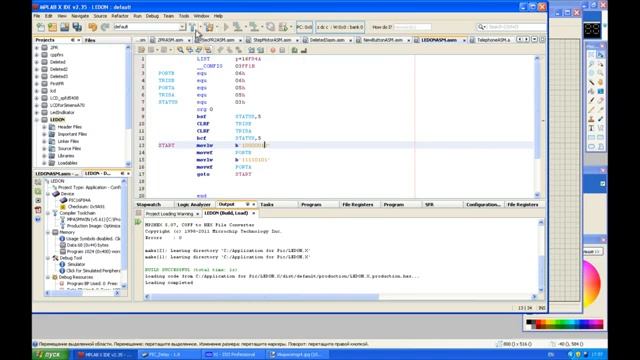Screen dimensions: 640x360
Task: Click the movlw line labeled START
Action: (340, 145)
